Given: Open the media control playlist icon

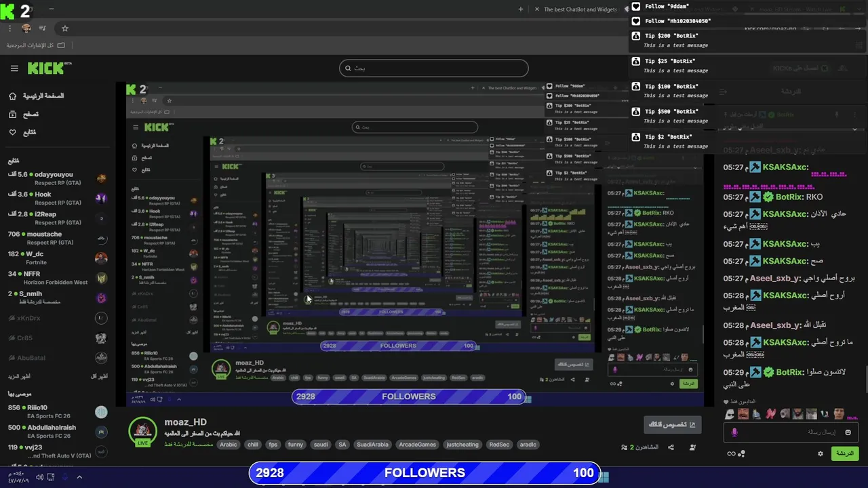Looking at the screenshot, I should tap(43, 28).
